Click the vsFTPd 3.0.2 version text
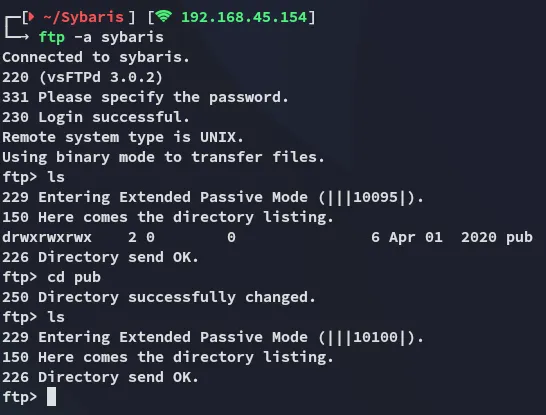This screenshot has width=546, height=415. (x=101, y=77)
